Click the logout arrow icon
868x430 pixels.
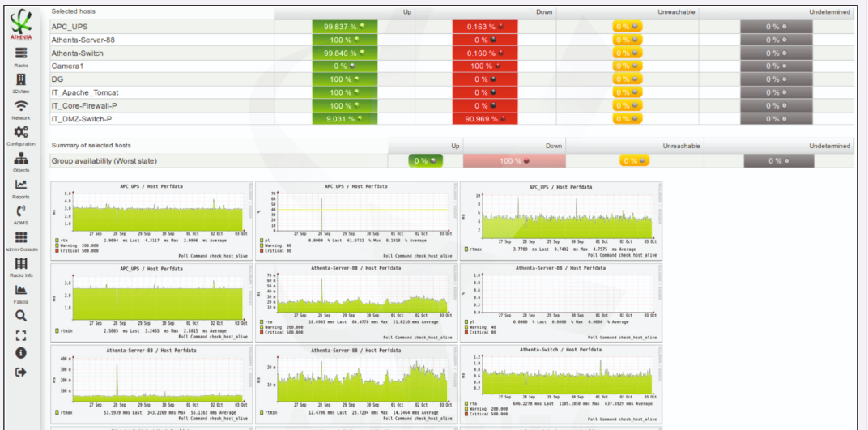tap(21, 372)
